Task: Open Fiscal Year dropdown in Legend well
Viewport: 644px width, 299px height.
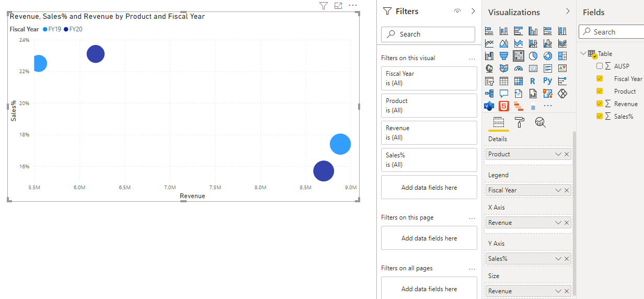Action: tap(558, 190)
